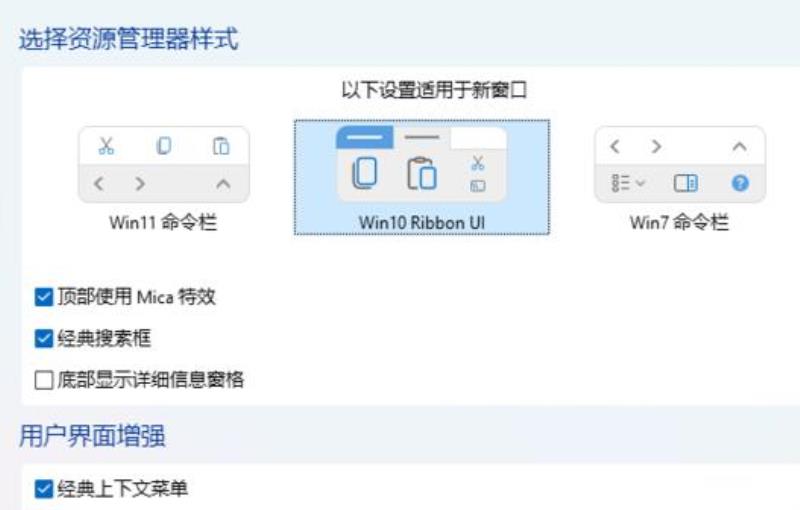This screenshot has height=510, width=800.
Task: Click the cut scissors icon in Win11 preview
Action: (x=106, y=146)
